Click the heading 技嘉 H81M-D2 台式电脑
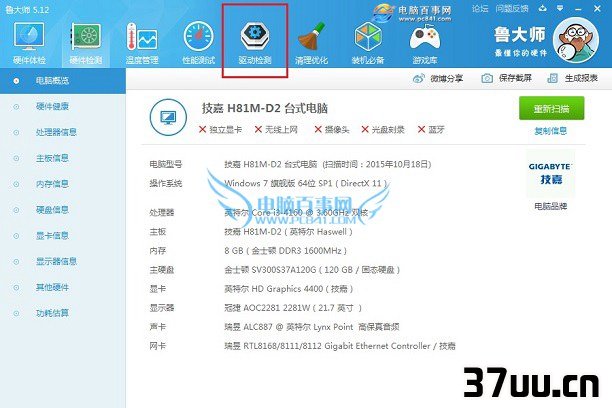Image resolution: width=612 pixels, height=408 pixels. [x=265, y=109]
